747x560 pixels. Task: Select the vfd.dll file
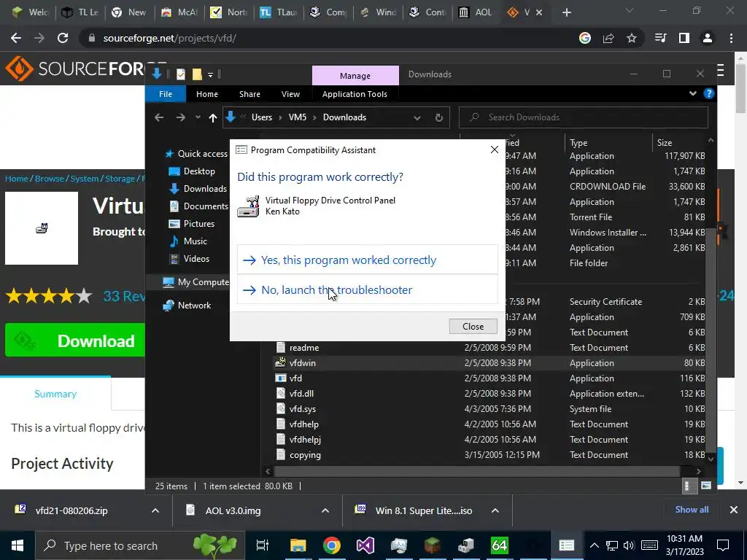click(301, 393)
